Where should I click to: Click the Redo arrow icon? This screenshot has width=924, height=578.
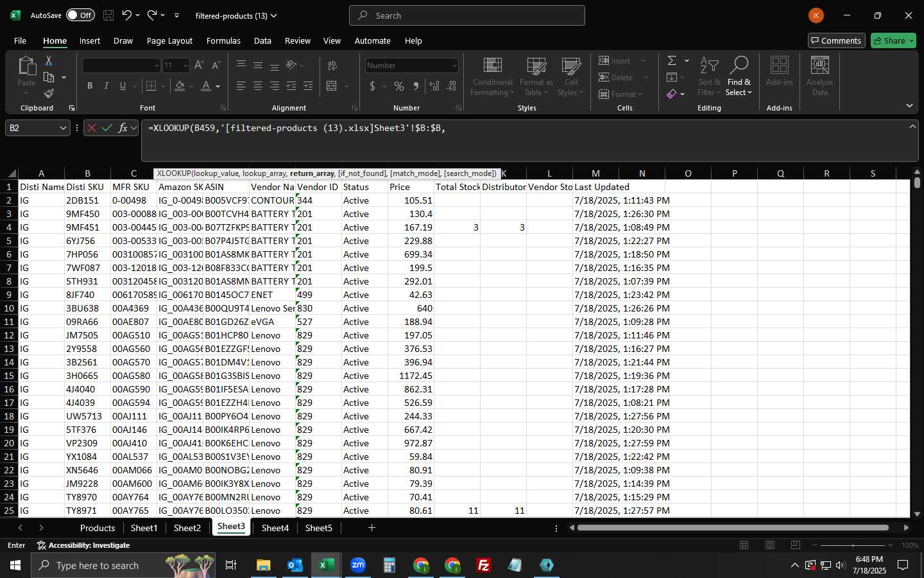click(x=152, y=15)
